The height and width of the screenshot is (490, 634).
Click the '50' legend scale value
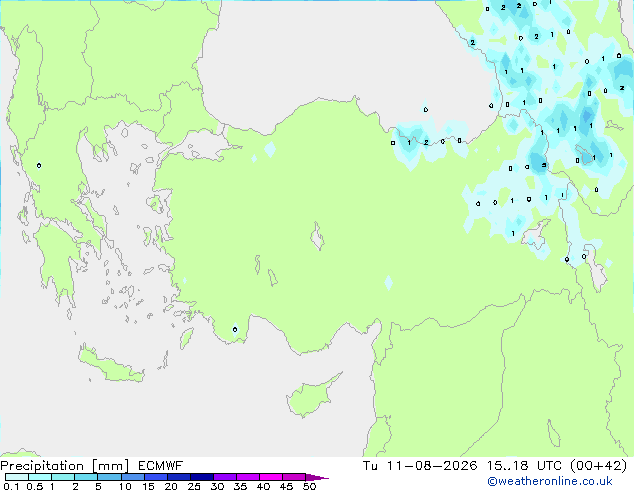pos(309,486)
